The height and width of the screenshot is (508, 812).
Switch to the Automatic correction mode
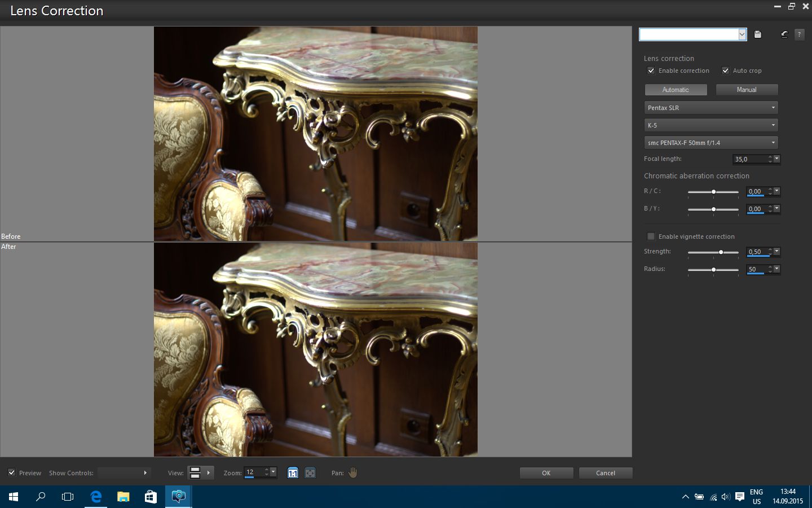[x=676, y=90]
